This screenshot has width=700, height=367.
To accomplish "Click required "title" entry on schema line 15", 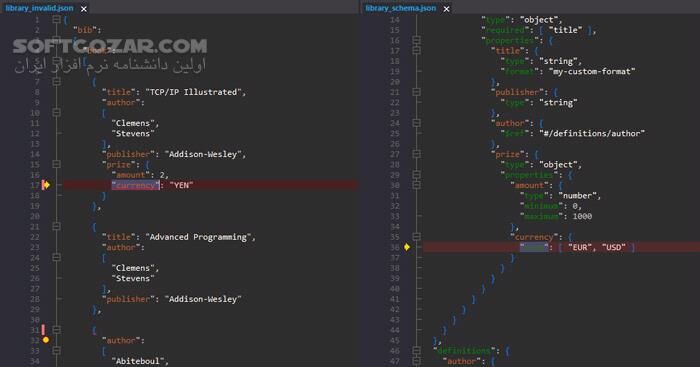I will coord(565,30).
